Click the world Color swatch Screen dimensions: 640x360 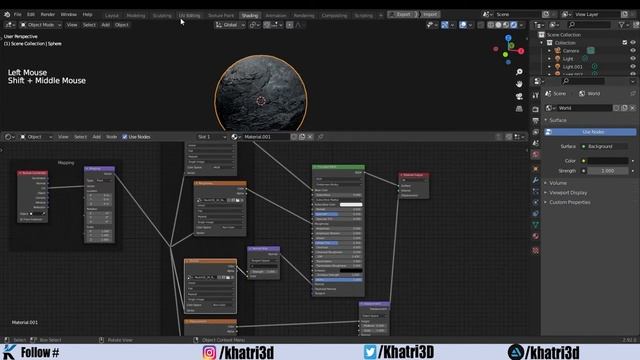[607, 161]
